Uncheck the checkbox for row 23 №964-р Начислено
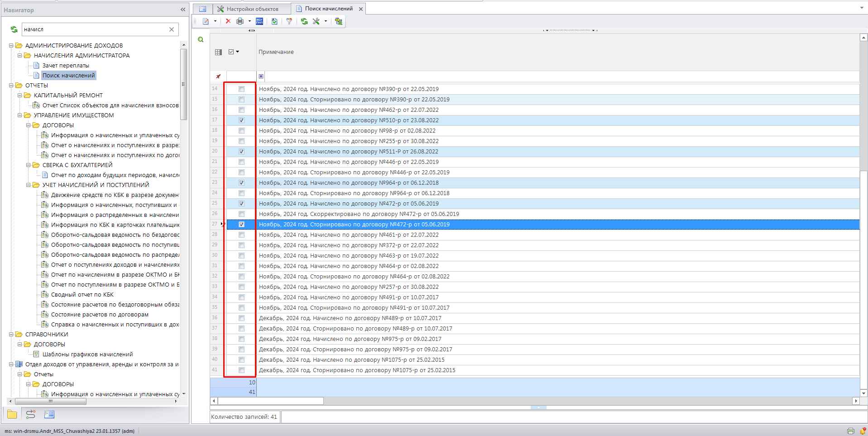 [241, 183]
